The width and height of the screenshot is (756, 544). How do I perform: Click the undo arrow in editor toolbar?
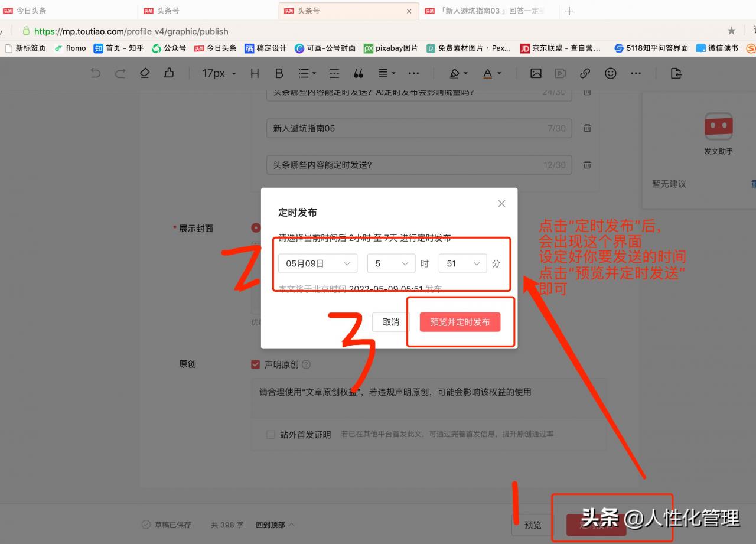95,73
